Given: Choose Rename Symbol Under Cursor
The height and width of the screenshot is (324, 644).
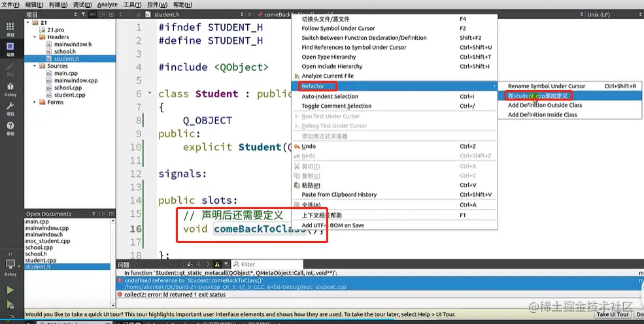Looking at the screenshot, I should [x=569, y=86].
